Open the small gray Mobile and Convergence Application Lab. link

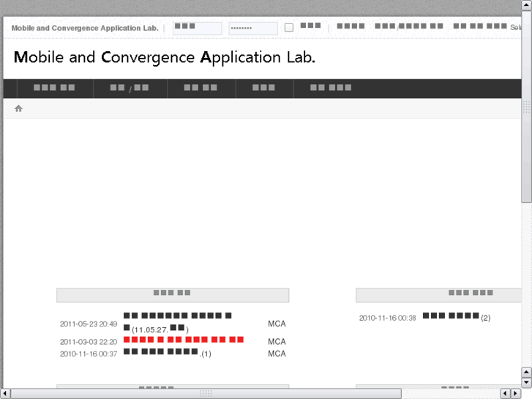click(x=85, y=28)
